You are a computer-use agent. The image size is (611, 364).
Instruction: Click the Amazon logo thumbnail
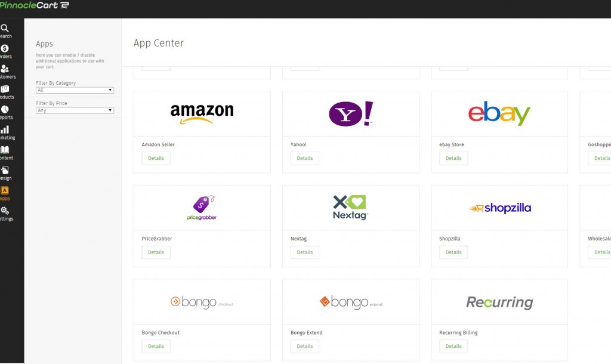tap(202, 113)
